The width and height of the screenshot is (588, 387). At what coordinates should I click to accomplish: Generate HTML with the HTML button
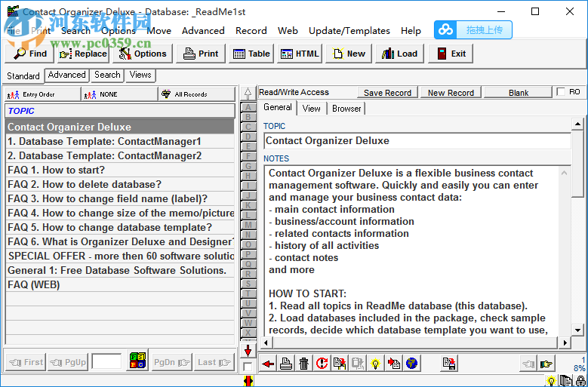(300, 54)
